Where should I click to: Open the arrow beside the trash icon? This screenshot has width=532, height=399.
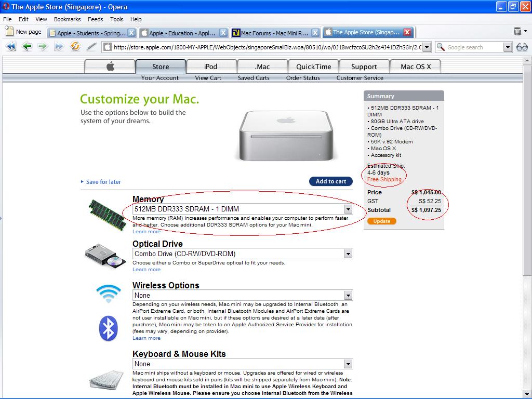(526, 31)
